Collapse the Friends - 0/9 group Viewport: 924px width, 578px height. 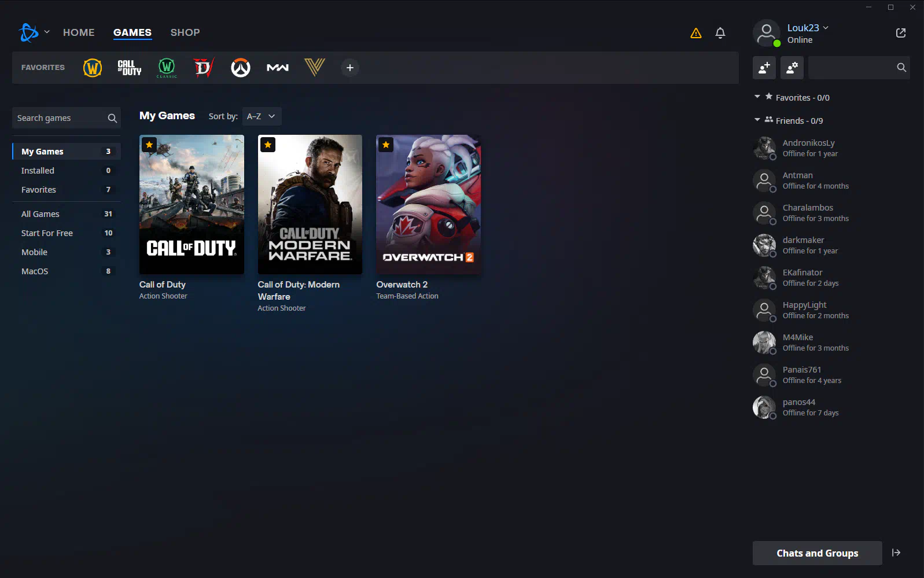757,120
